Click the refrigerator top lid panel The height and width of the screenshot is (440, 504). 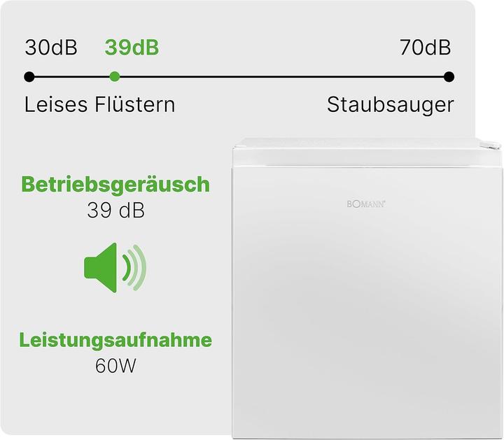point(366,152)
